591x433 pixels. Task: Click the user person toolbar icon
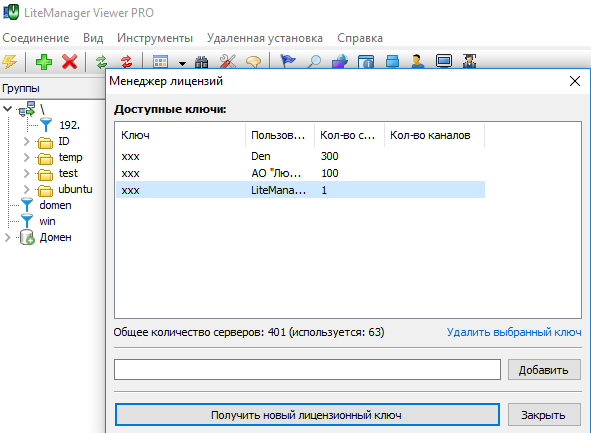418,61
